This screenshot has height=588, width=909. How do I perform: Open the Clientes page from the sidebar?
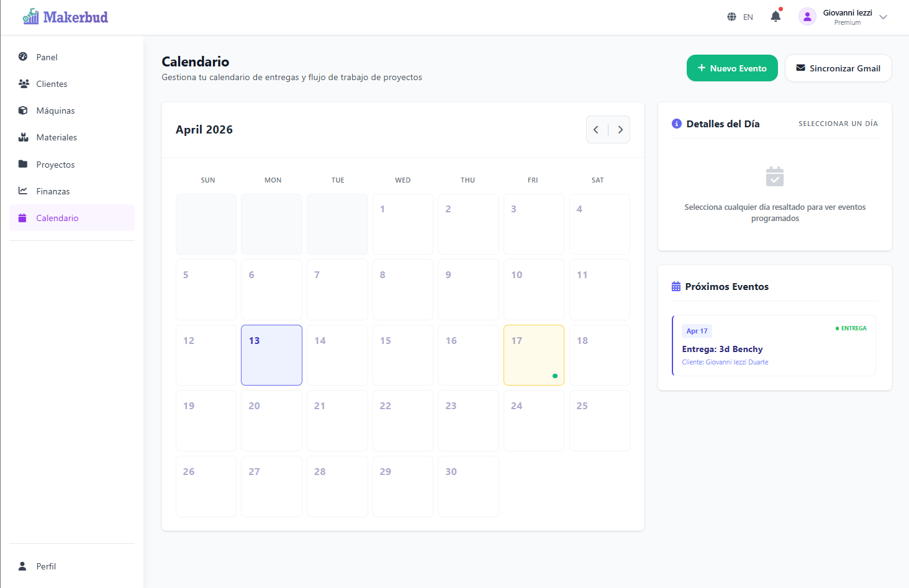(x=50, y=83)
